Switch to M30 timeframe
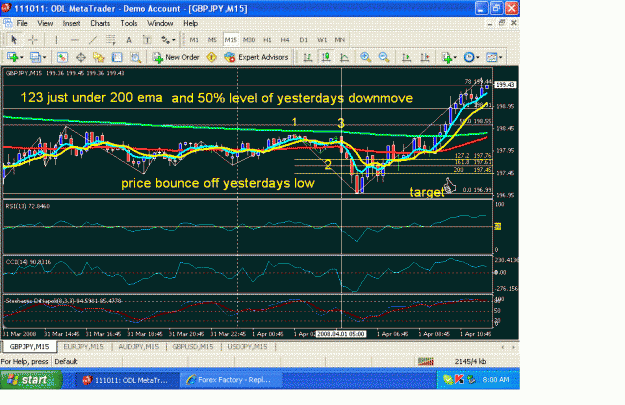This screenshot has height=405, width=625. pyautogui.click(x=249, y=39)
